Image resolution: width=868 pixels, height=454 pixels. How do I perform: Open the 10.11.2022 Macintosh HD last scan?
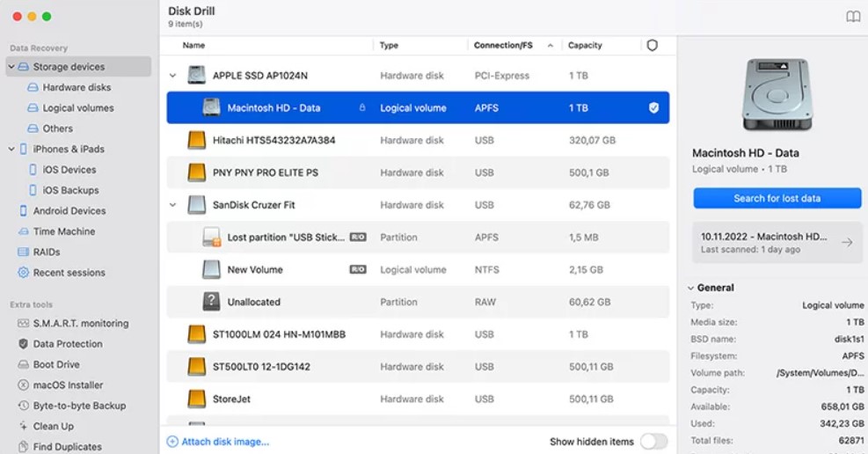click(777, 243)
